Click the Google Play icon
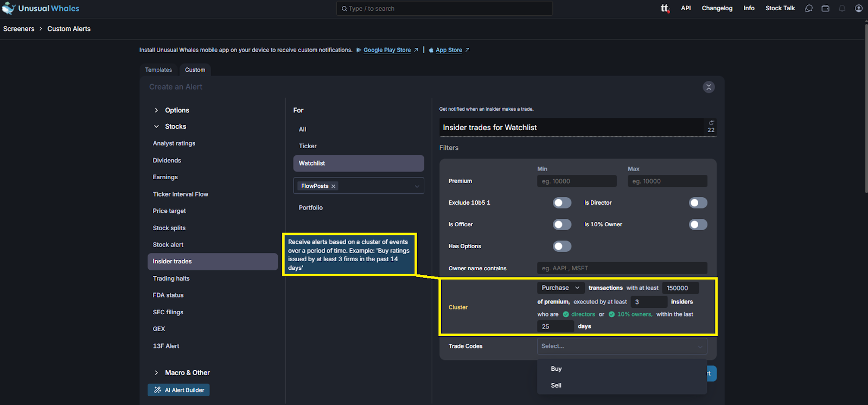 click(359, 50)
